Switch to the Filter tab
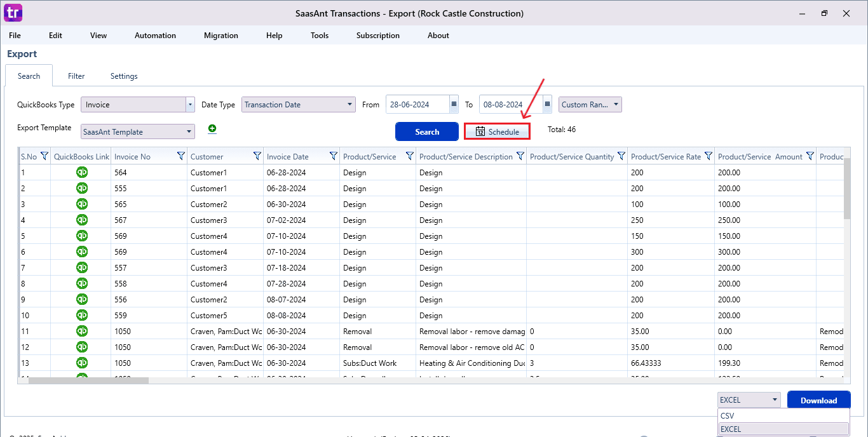868x437 pixels. tap(76, 76)
